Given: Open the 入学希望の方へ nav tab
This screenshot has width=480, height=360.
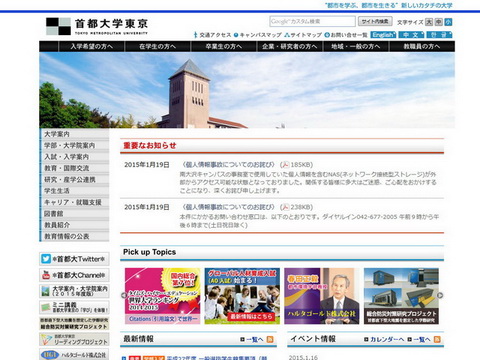Looking at the screenshot, I should 92,46.
